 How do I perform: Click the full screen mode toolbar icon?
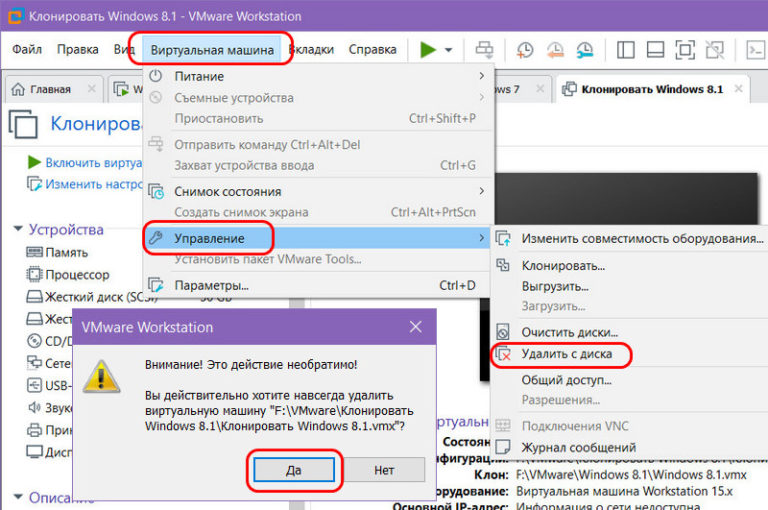tap(685, 49)
